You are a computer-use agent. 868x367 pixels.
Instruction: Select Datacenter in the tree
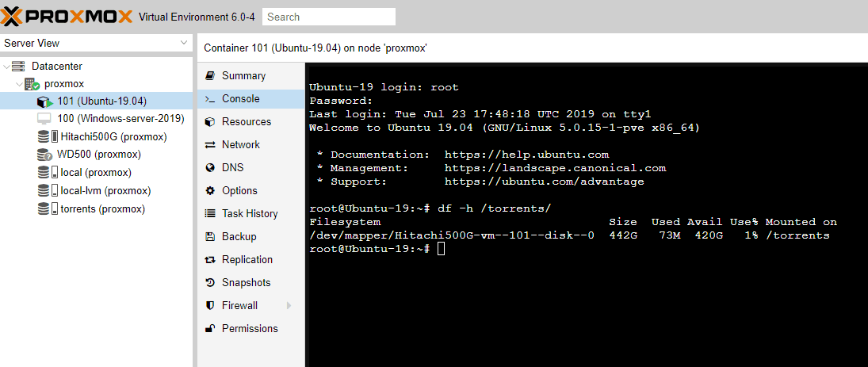[x=58, y=67]
